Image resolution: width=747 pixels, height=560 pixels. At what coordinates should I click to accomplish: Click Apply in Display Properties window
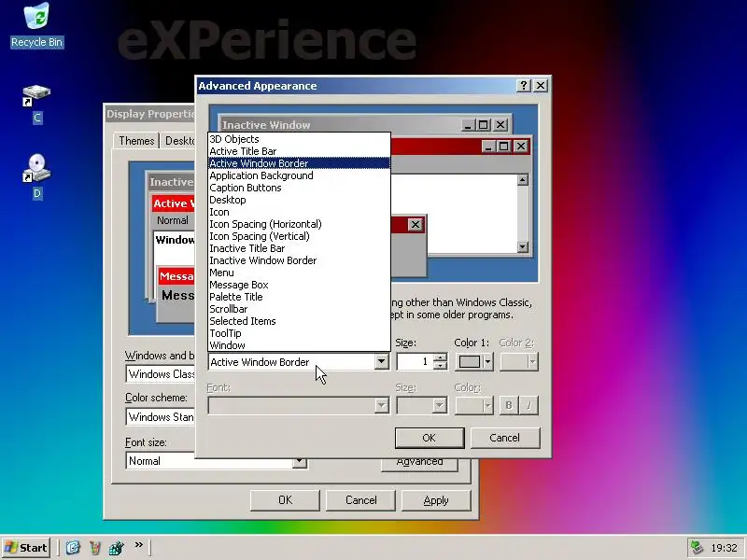click(436, 500)
